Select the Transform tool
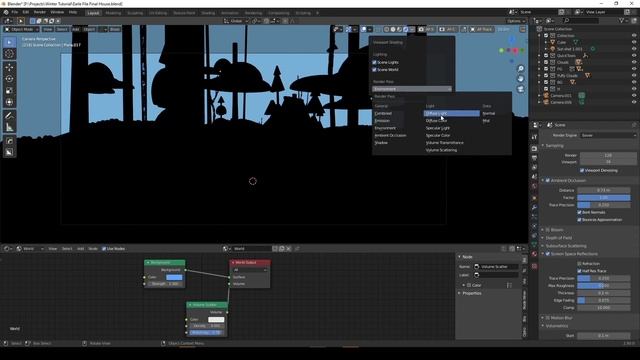 pos(9,102)
